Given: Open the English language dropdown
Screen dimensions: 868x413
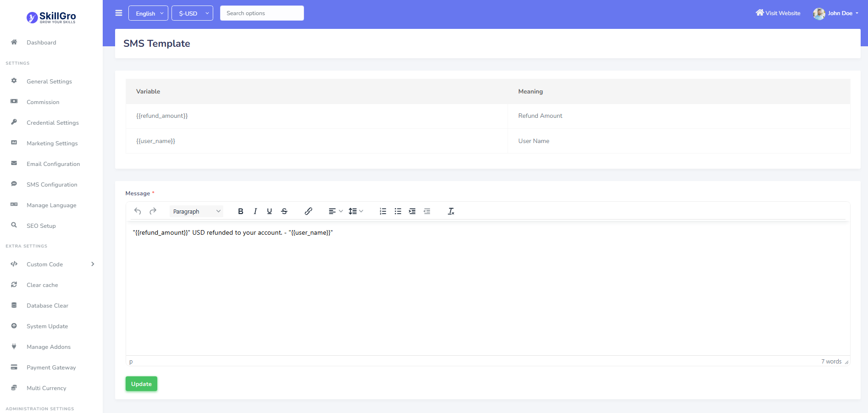Looking at the screenshot, I should [148, 13].
